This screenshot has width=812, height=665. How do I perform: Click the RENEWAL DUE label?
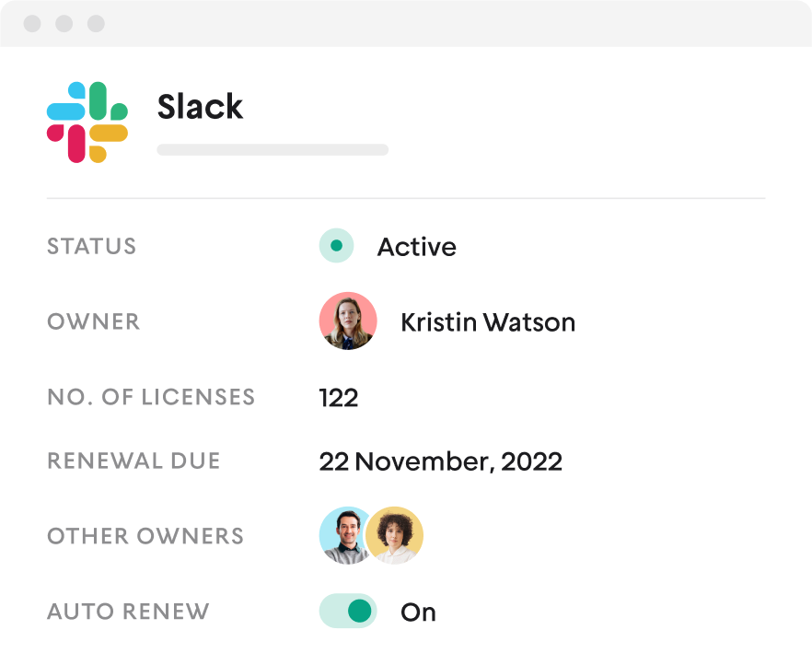[134, 461]
